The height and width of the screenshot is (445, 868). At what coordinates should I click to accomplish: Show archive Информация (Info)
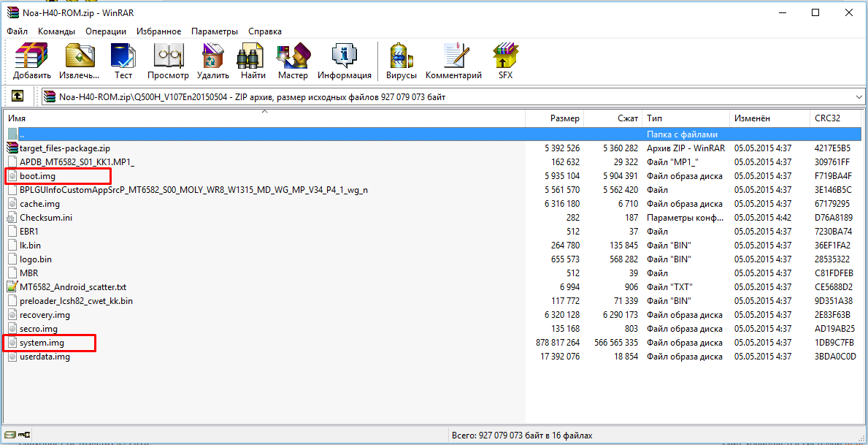(x=345, y=61)
